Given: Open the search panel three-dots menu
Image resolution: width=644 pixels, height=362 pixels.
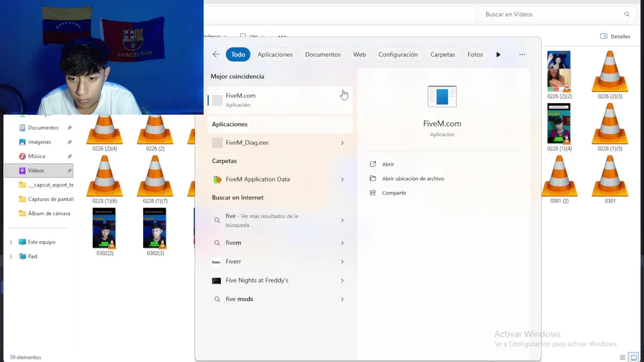Looking at the screenshot, I should point(522,54).
